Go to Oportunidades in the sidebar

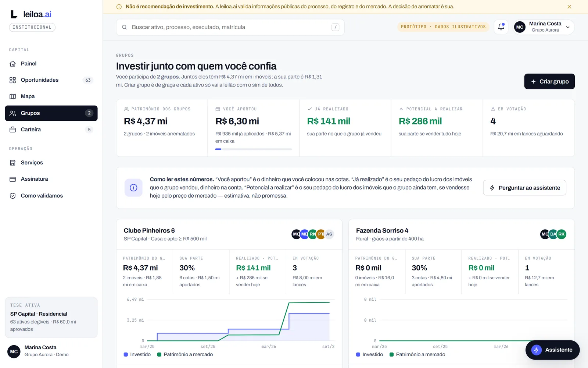(51, 80)
